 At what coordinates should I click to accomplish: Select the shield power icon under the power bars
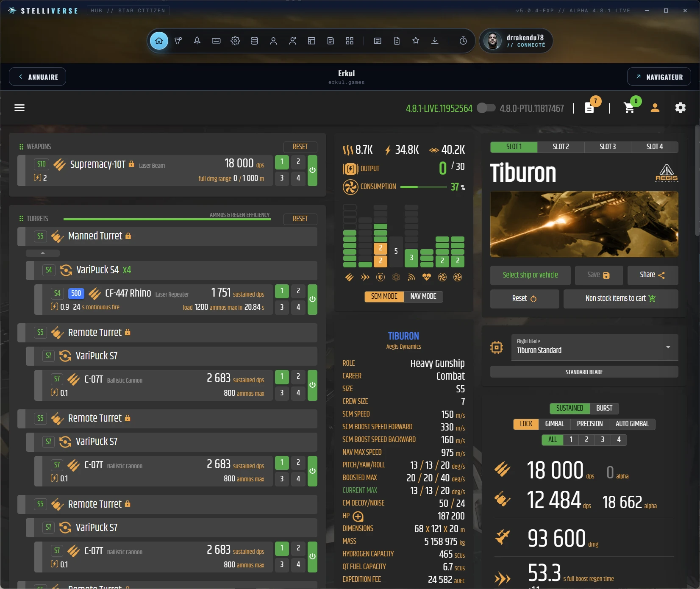(x=381, y=277)
